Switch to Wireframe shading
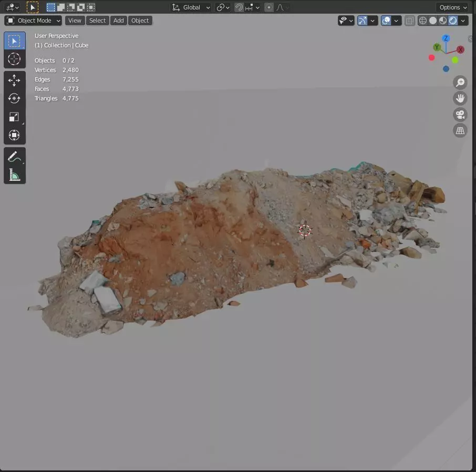 click(422, 20)
